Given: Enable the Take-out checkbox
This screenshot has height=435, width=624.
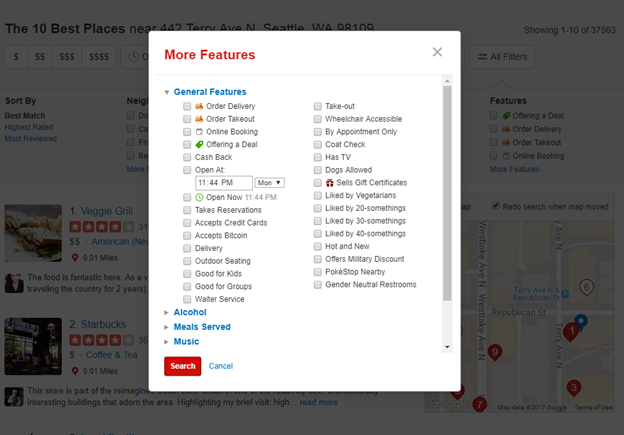Looking at the screenshot, I should click(x=317, y=106).
